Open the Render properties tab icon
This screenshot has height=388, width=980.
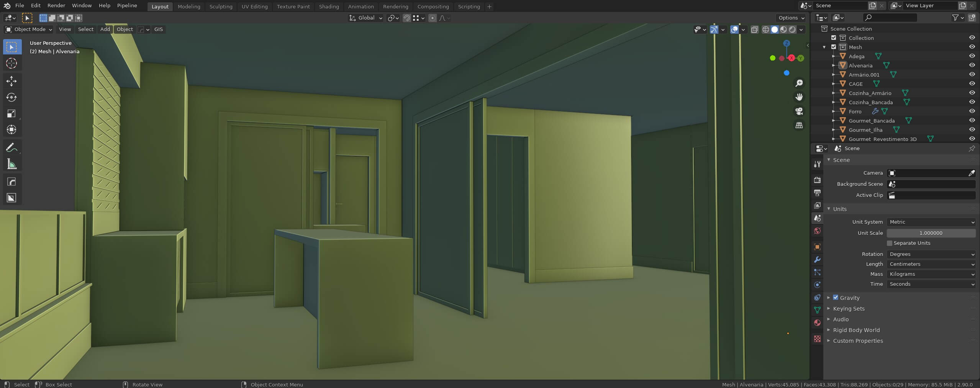(x=817, y=180)
